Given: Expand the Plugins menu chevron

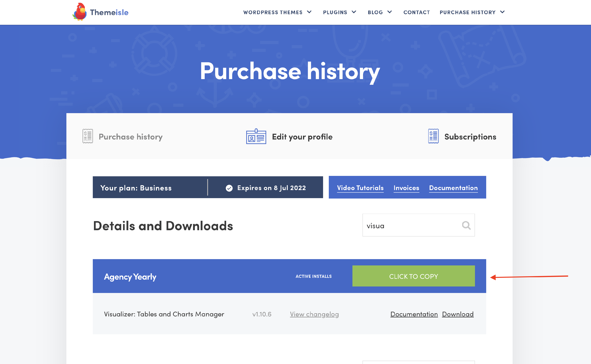Looking at the screenshot, I should tap(354, 12).
